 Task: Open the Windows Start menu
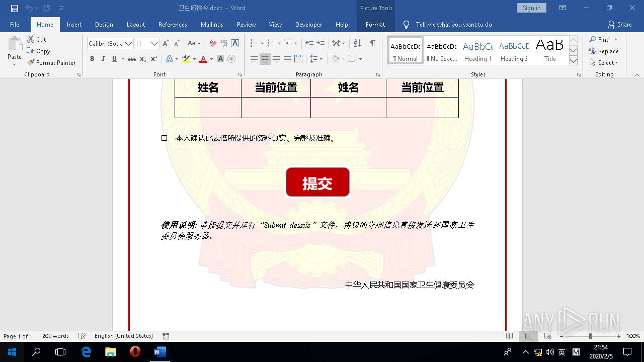pyautogui.click(x=12, y=352)
